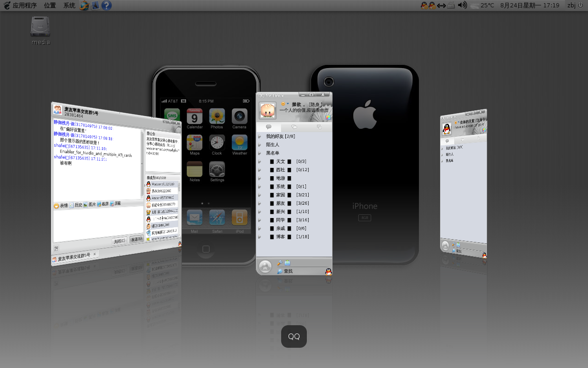
Task: Open the 系统 (System) menu
Action: [x=69, y=6]
